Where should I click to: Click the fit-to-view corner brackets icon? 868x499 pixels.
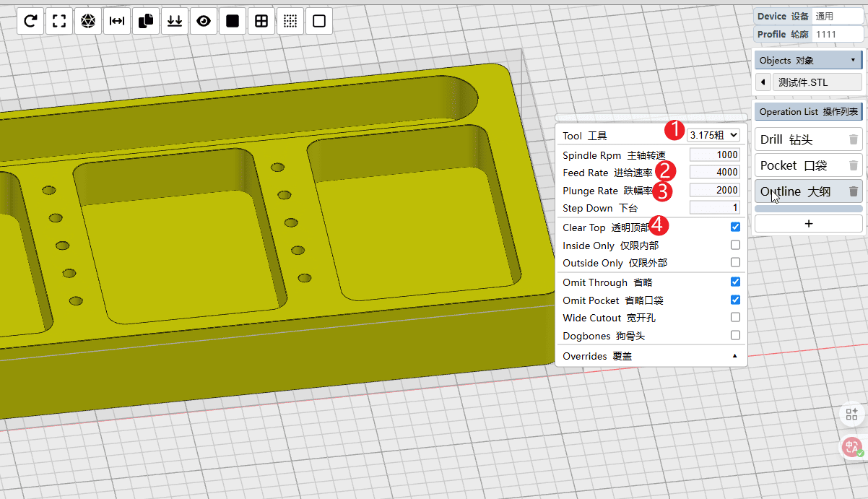[59, 22]
